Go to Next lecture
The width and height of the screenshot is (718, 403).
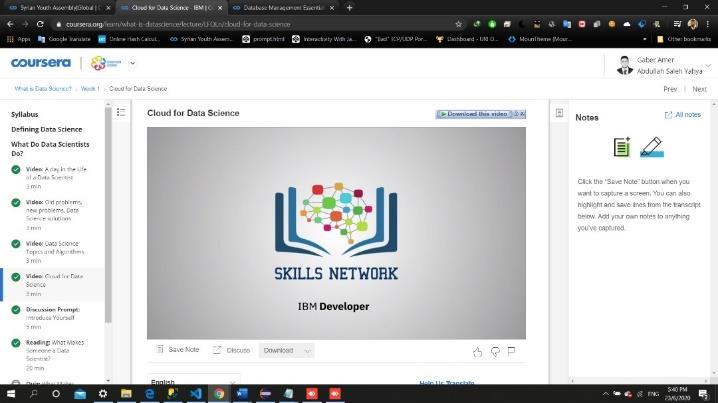[699, 89]
